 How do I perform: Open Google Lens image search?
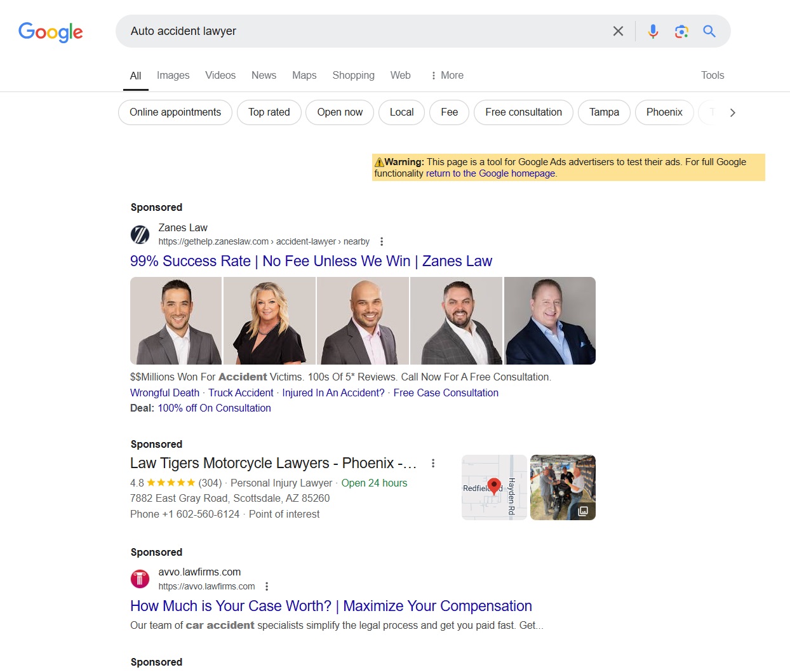point(681,31)
